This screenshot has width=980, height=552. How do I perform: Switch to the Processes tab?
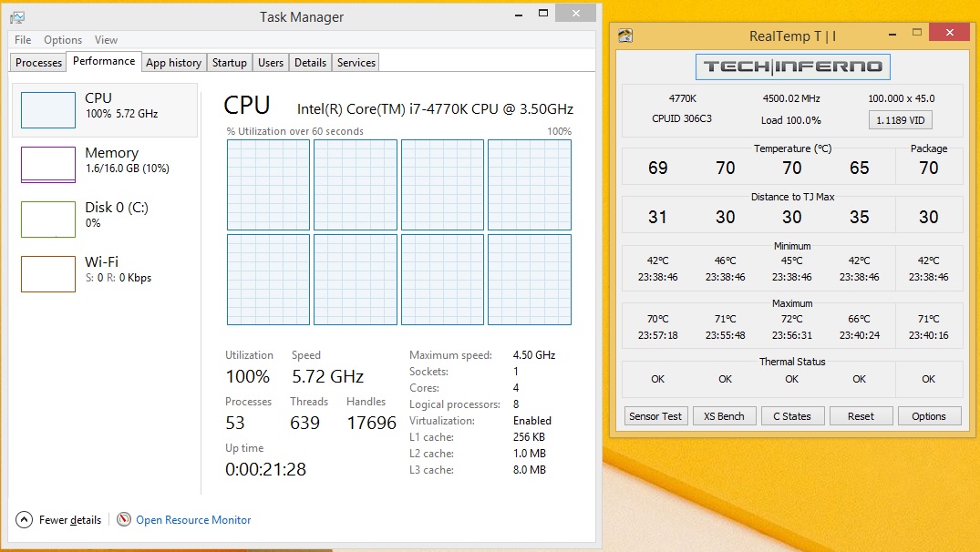pos(39,63)
